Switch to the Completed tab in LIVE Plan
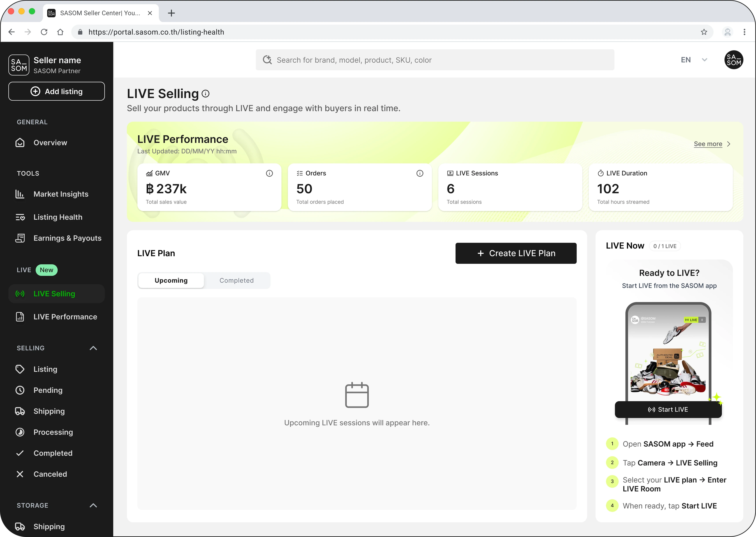Screen dimensions: 756x537 point(237,280)
